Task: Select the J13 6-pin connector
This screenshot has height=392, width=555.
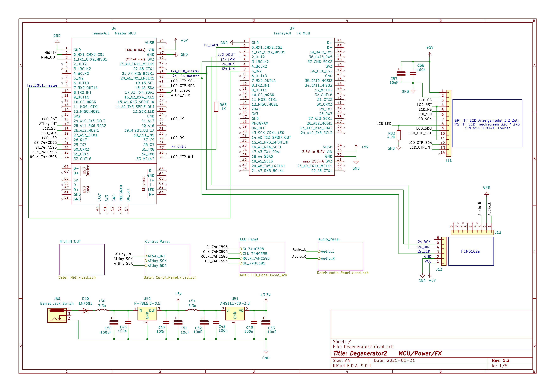Action: coord(444,251)
